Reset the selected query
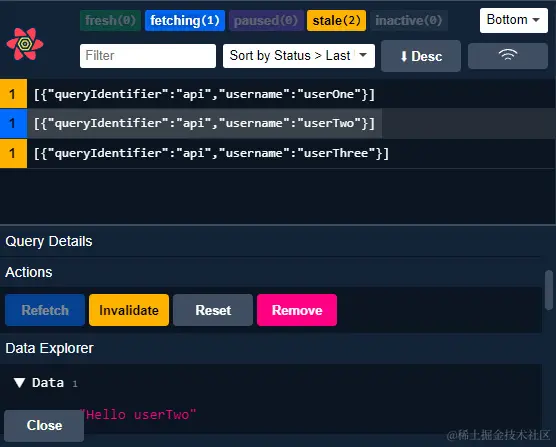 [x=213, y=310]
